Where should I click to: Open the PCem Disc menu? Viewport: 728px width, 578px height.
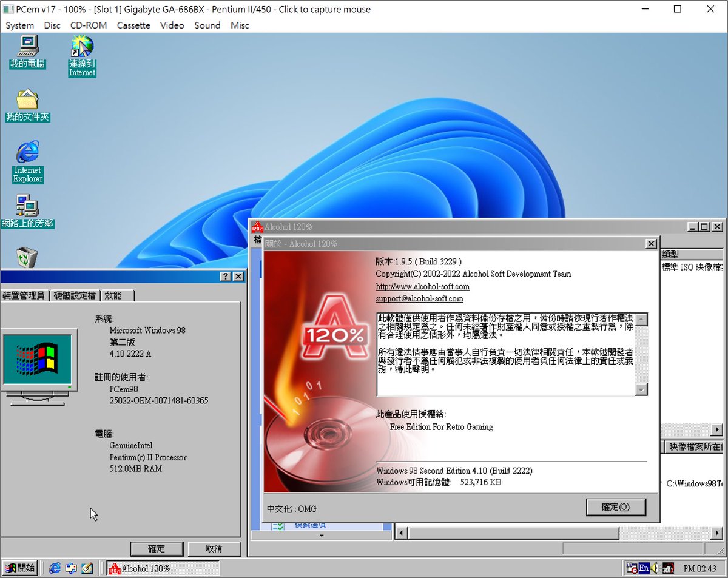coord(52,25)
